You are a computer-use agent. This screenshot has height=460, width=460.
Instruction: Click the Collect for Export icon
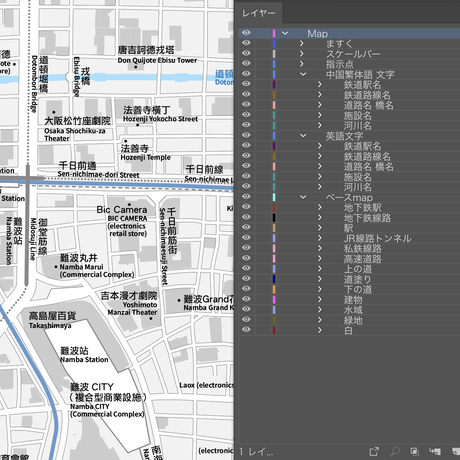[x=374, y=451]
